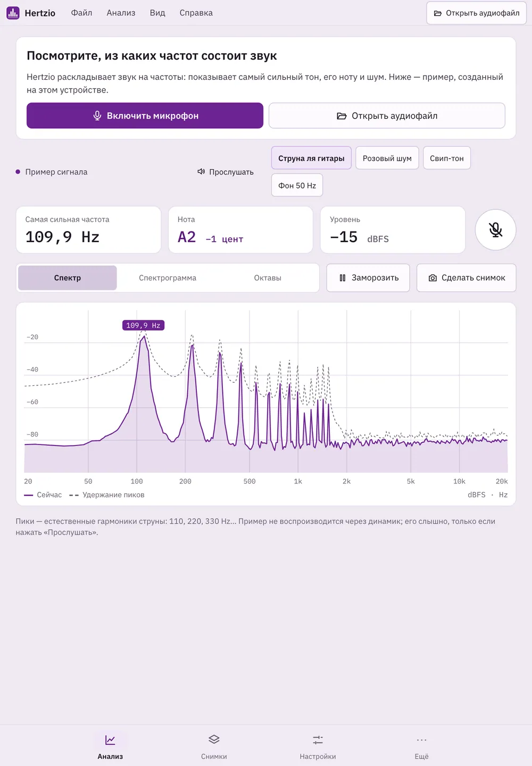Viewport: 532px width, 766px height.
Task: Open Снимки layers icon in bottom navigation
Action: [214, 739]
